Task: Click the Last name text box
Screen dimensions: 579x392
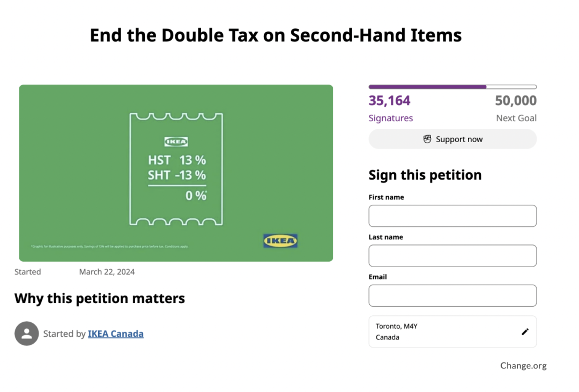Action: (x=452, y=256)
